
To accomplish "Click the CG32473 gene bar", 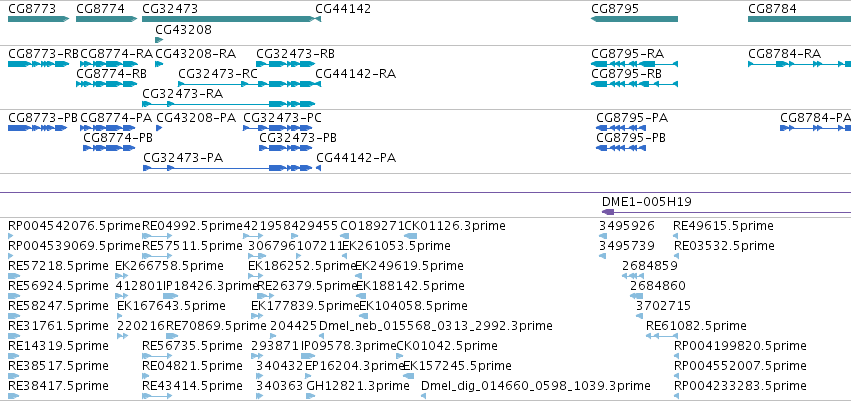I will (x=228, y=19).
